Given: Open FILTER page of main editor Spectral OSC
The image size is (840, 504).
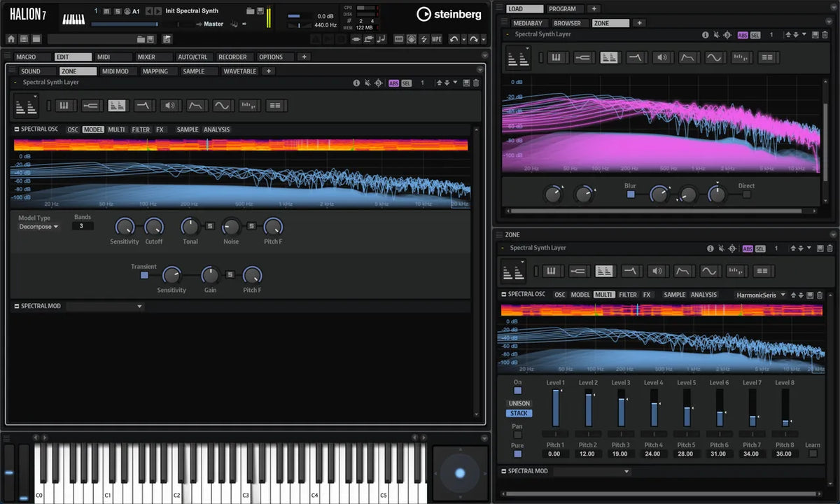Looking at the screenshot, I should click(x=141, y=129).
